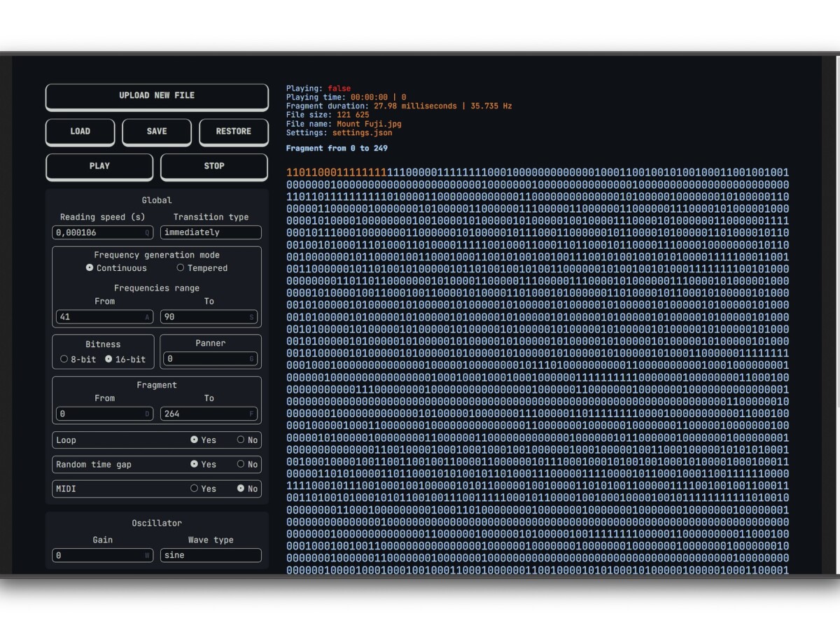Select the 16-bit bitness option
This screenshot has height=630, width=840.
pyautogui.click(x=108, y=359)
